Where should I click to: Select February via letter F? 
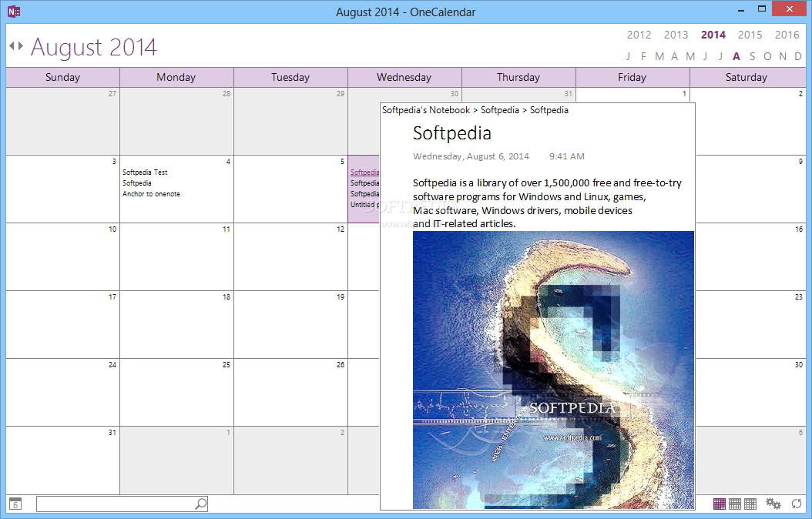tap(644, 56)
